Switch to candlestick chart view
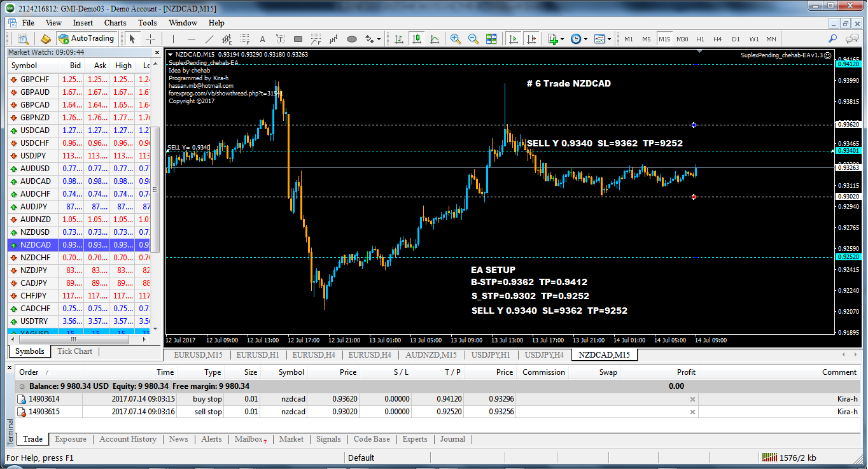 point(417,39)
